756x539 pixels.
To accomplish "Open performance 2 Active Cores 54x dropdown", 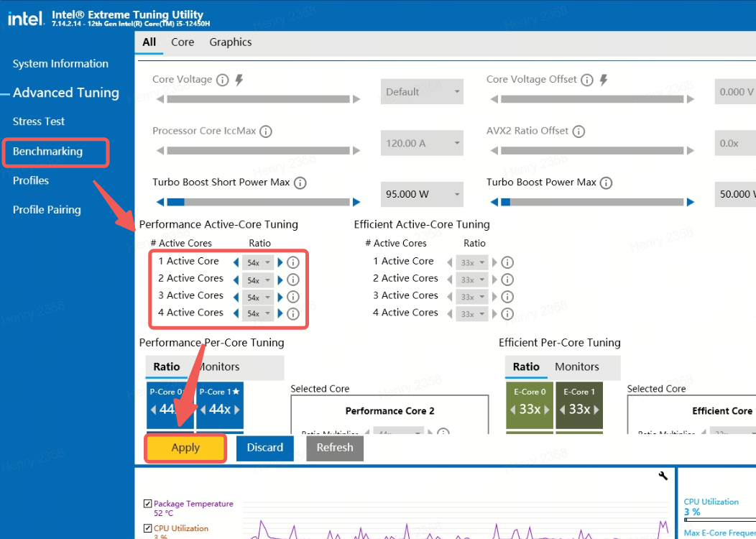I will (258, 280).
